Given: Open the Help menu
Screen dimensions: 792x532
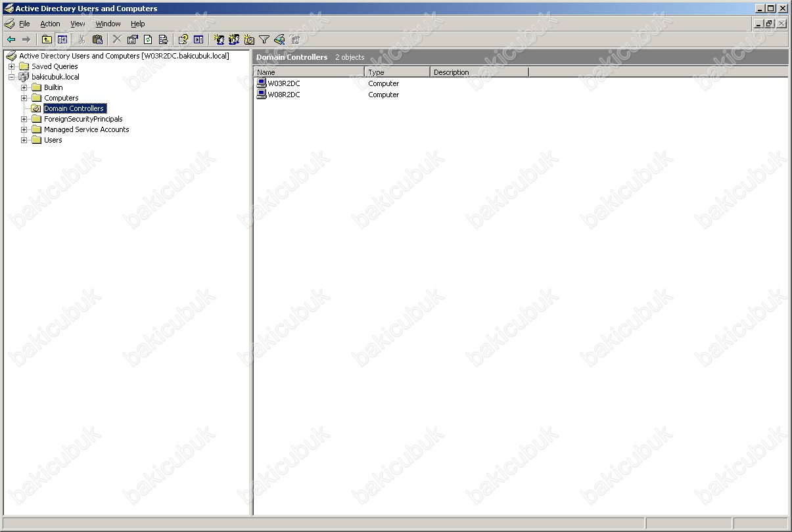Looking at the screenshot, I should click(137, 24).
